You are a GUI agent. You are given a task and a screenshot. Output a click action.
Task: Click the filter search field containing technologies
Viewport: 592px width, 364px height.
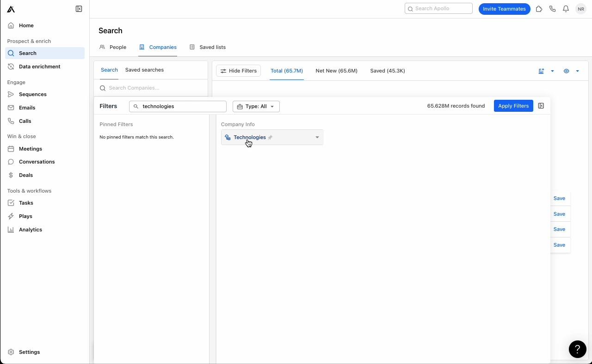coord(178,106)
